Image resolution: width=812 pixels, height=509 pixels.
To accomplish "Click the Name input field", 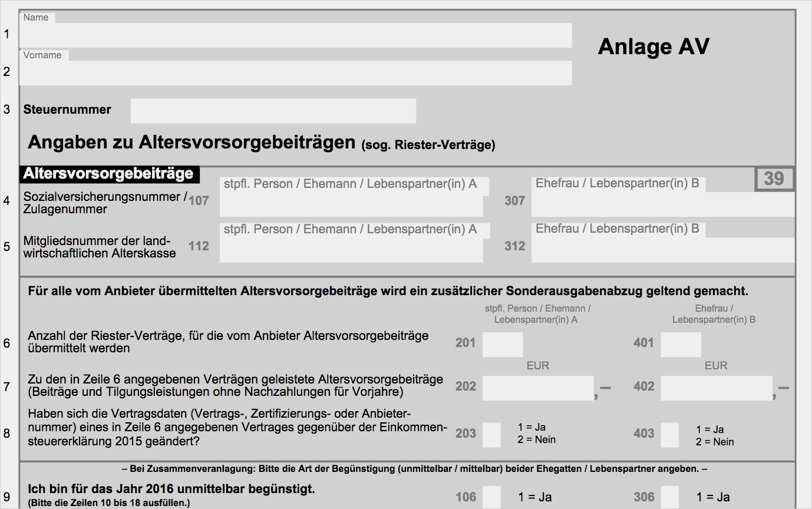I will (295, 35).
